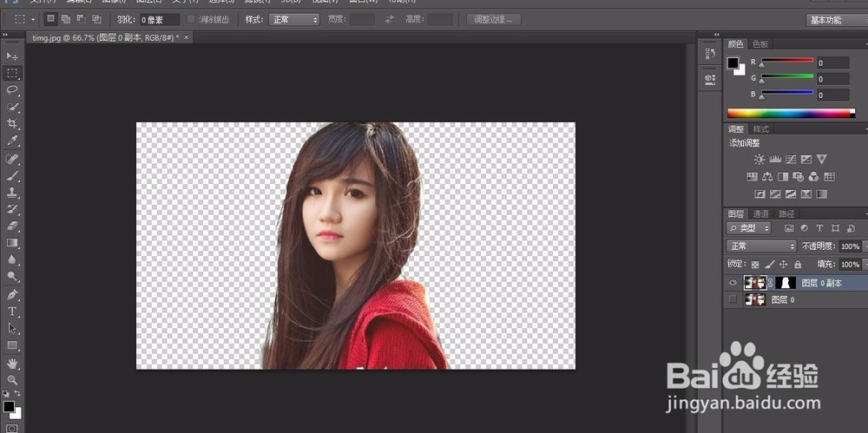Select the Pen tool
Image resolution: width=868 pixels, height=433 pixels.
tap(12, 294)
